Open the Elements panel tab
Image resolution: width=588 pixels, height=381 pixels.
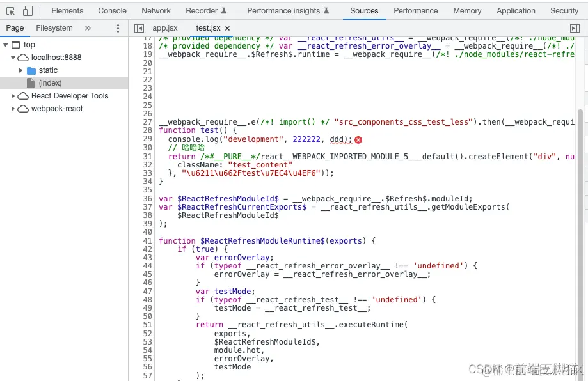point(67,11)
